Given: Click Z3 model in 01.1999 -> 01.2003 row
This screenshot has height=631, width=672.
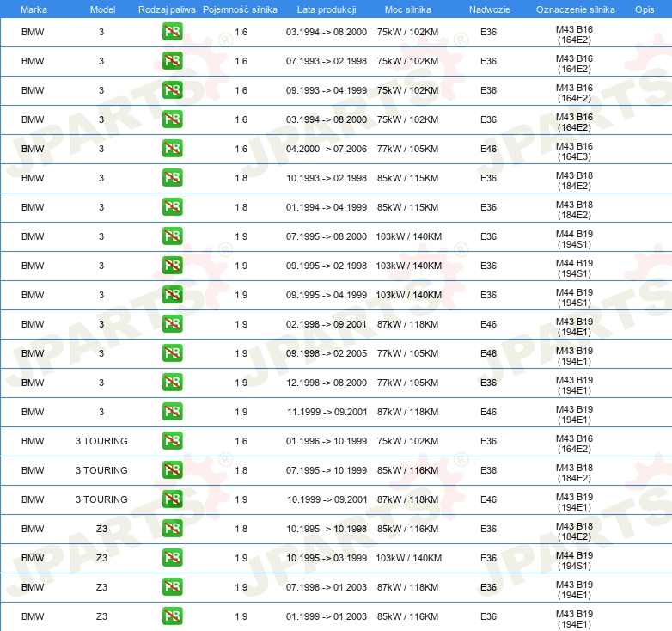Looking at the screenshot, I should pyautogui.click(x=101, y=616).
